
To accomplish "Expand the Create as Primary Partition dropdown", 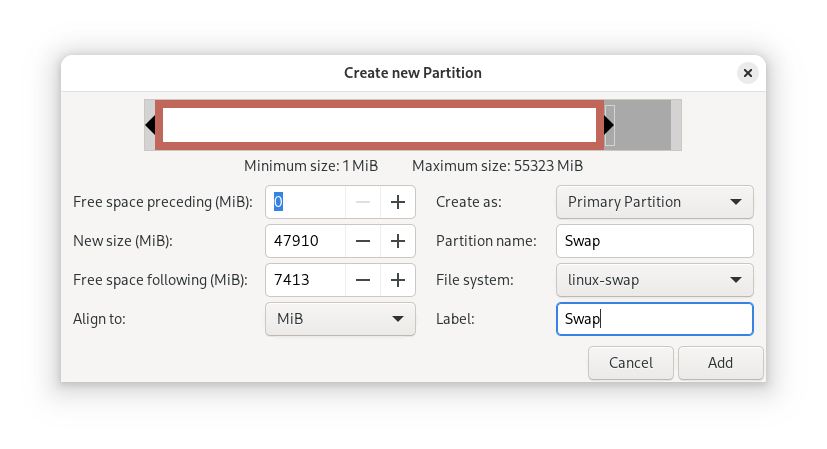I will (654, 202).
